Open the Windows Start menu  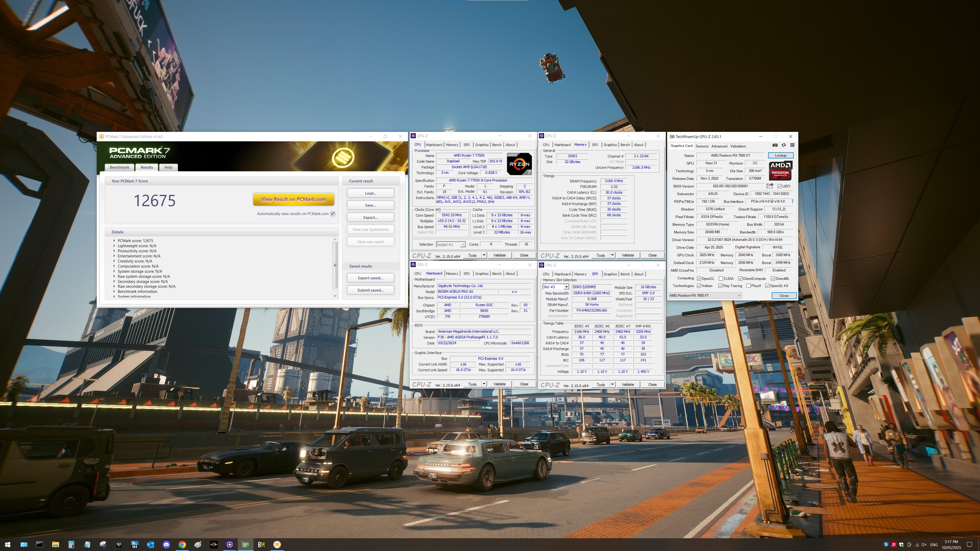(x=8, y=545)
